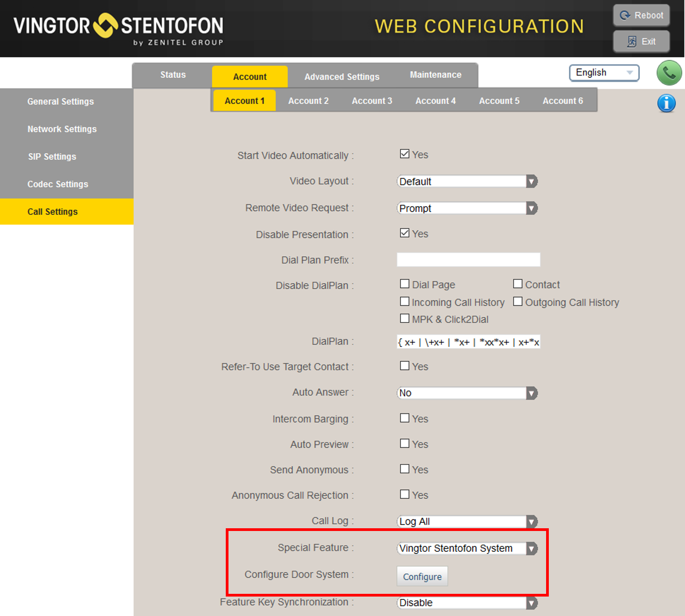Change the language dropdown from English
Viewport: 685px width, 616px height.
tap(604, 73)
